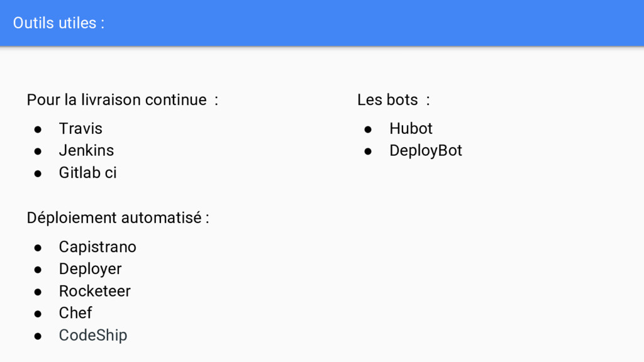Click the bullet next to Hubot

pyautogui.click(x=368, y=129)
